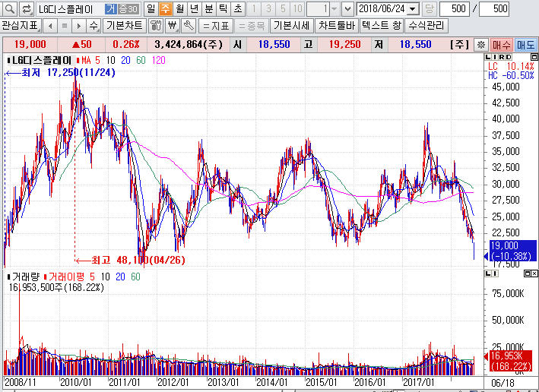
Task: Click the gear icon next to 매수
Action: point(480,45)
